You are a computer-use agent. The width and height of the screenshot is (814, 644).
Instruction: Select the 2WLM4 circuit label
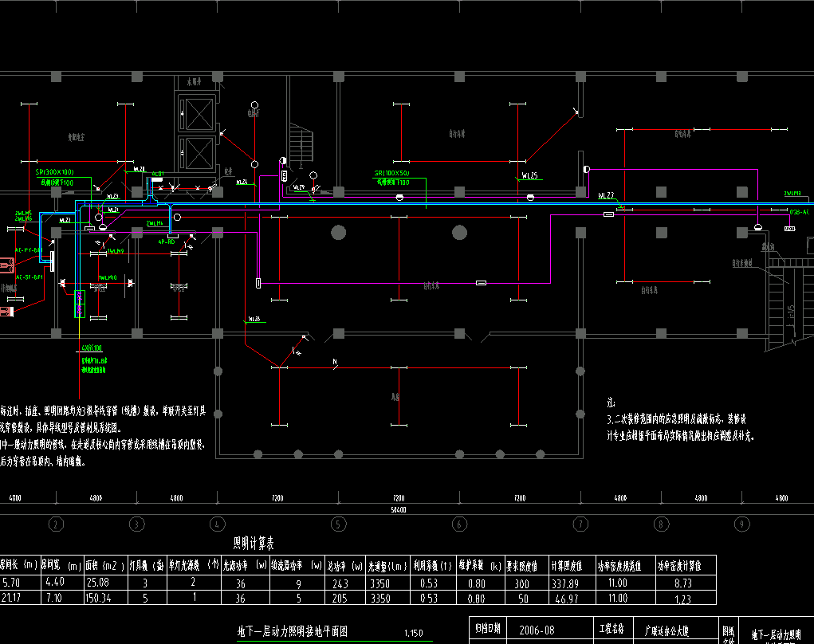(155, 223)
